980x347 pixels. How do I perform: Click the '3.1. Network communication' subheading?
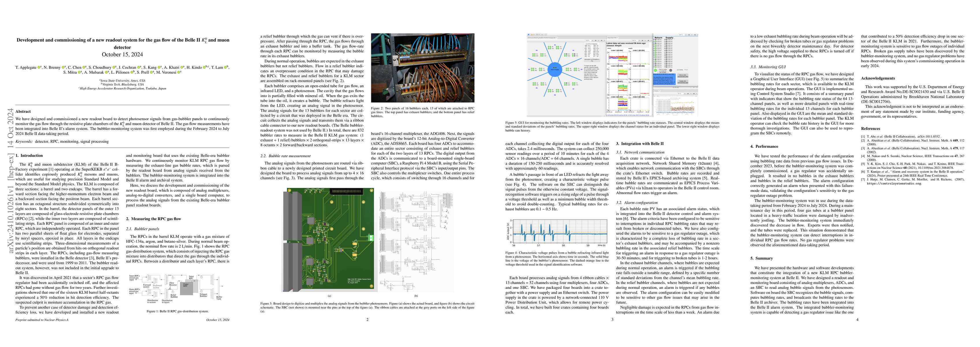640,152
